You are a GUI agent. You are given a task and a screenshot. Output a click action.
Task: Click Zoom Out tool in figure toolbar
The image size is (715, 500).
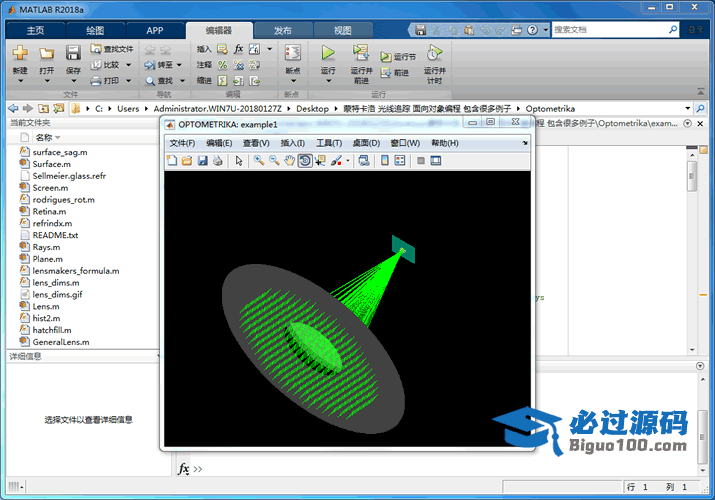(x=274, y=160)
